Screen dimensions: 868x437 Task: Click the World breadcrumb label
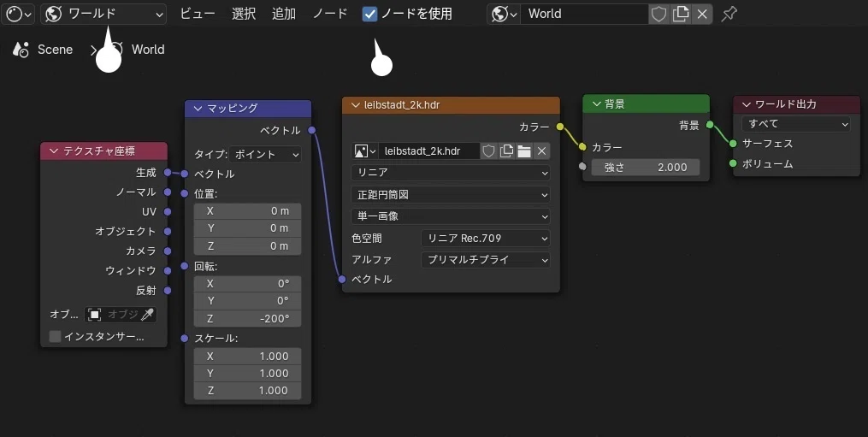click(148, 50)
